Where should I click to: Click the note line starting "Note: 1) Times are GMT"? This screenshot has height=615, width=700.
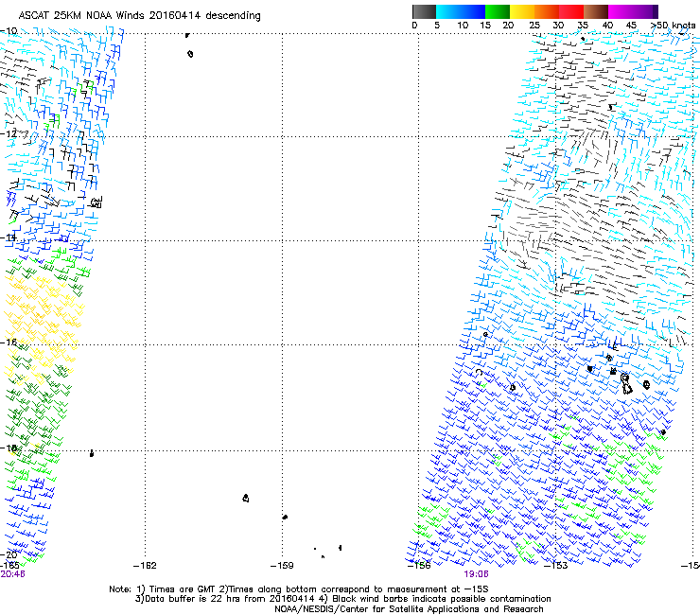click(299, 589)
